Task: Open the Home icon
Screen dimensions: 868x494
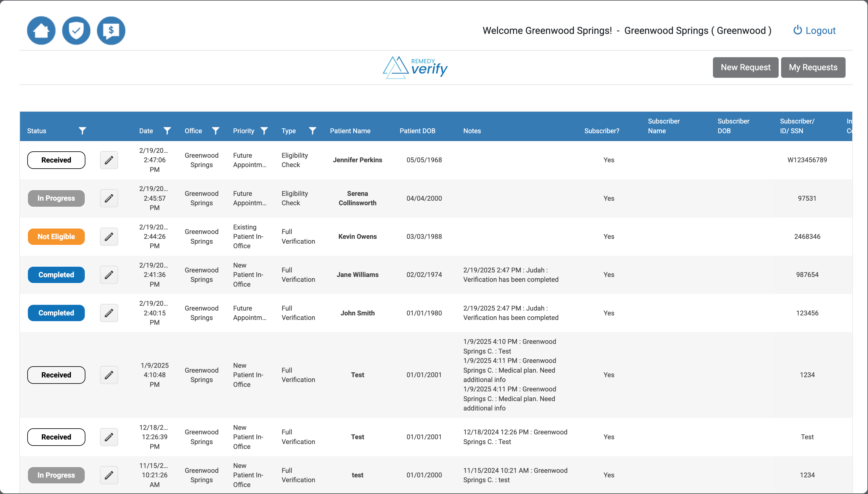Action: [41, 31]
